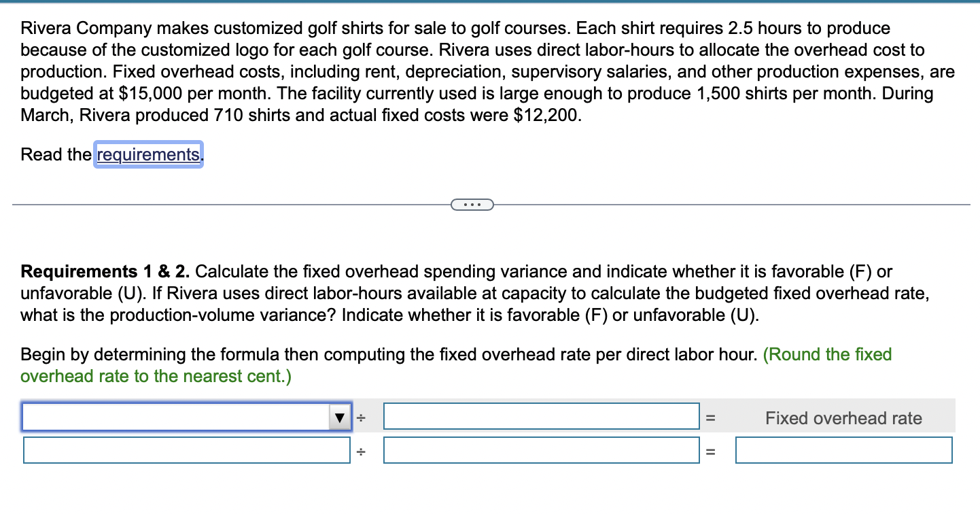Click the 'Requirements 1 & 2.' heading
Image resolution: width=980 pixels, height=514 pixels.
(x=106, y=272)
